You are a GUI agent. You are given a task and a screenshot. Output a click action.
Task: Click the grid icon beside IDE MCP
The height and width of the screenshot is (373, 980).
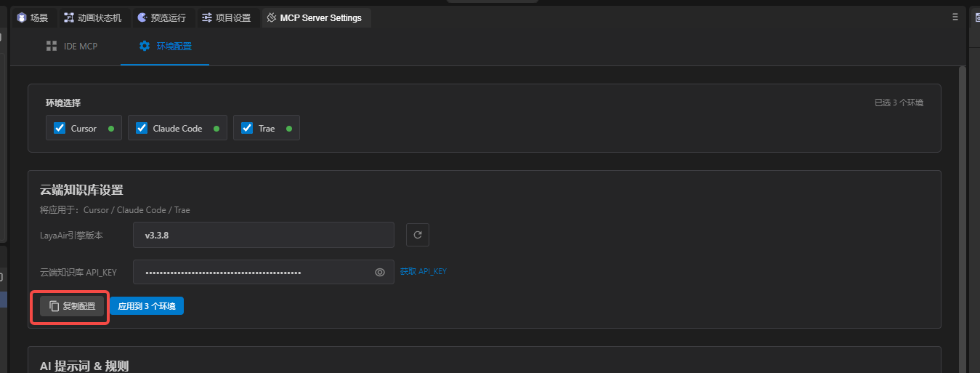tap(52, 46)
